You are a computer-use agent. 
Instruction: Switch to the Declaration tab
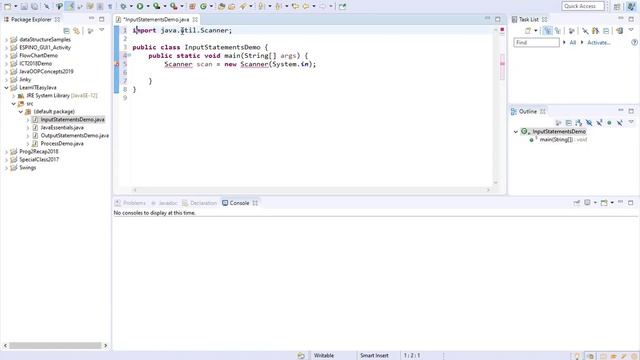199,203
